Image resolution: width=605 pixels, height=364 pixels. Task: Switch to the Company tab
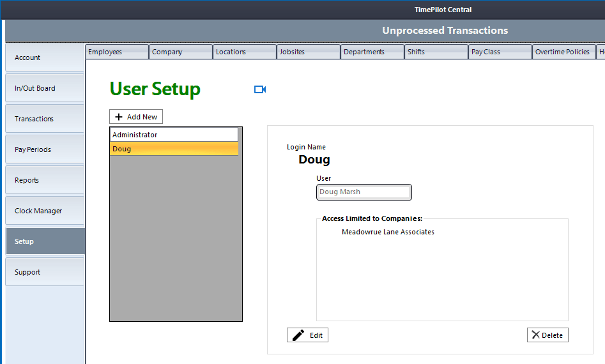pyautogui.click(x=180, y=52)
